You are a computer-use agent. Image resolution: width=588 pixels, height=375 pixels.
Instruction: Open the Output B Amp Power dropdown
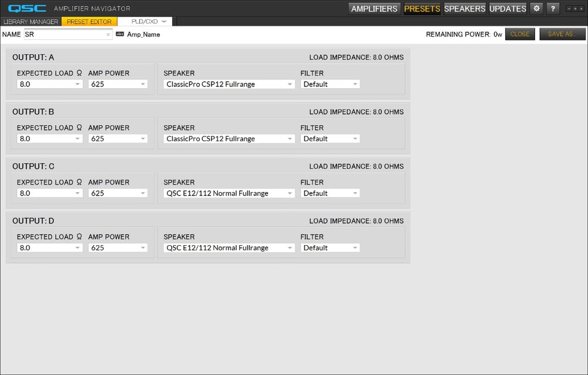point(118,139)
